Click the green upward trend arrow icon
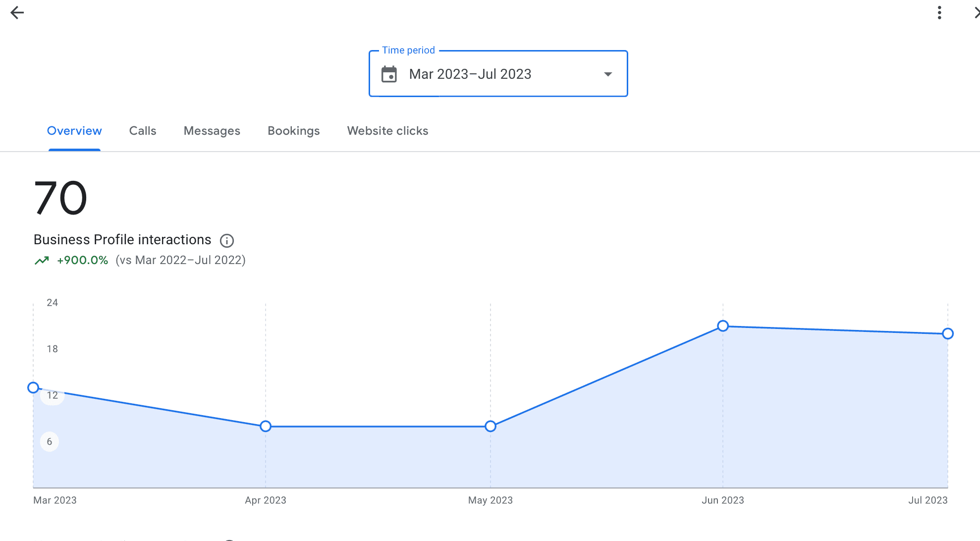 (x=42, y=261)
